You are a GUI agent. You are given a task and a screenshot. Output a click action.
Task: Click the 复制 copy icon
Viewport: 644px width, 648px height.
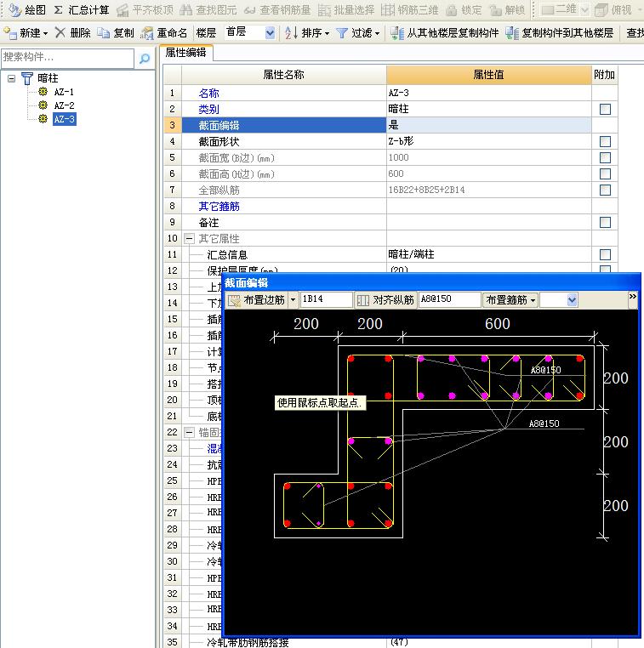pos(103,32)
